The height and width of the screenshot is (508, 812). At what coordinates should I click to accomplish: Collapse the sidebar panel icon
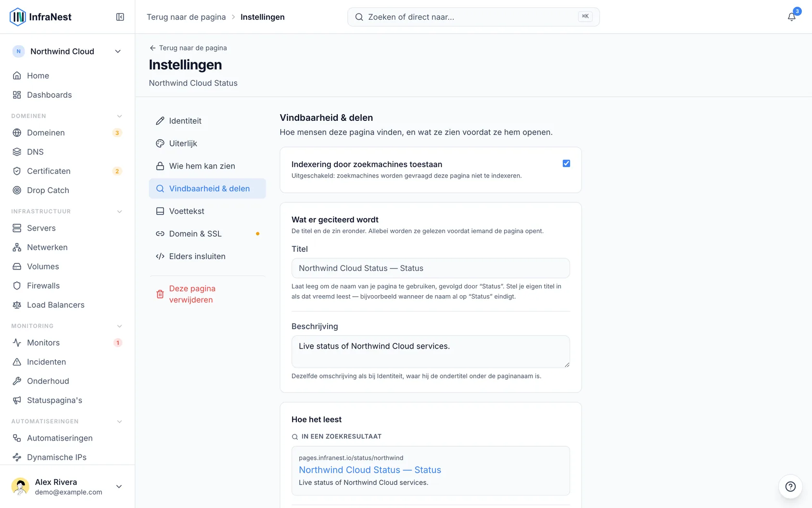(x=120, y=17)
